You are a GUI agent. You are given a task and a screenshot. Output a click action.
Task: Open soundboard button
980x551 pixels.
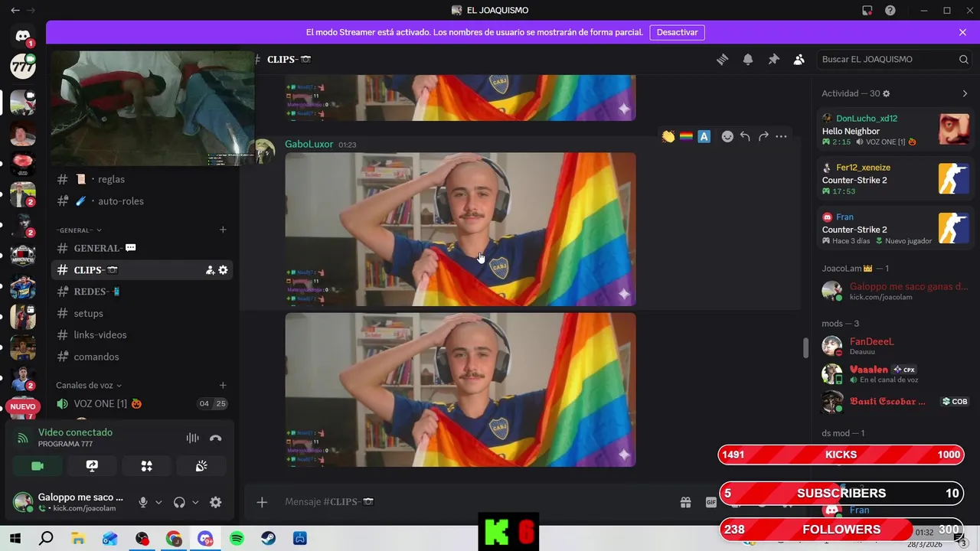(202, 466)
